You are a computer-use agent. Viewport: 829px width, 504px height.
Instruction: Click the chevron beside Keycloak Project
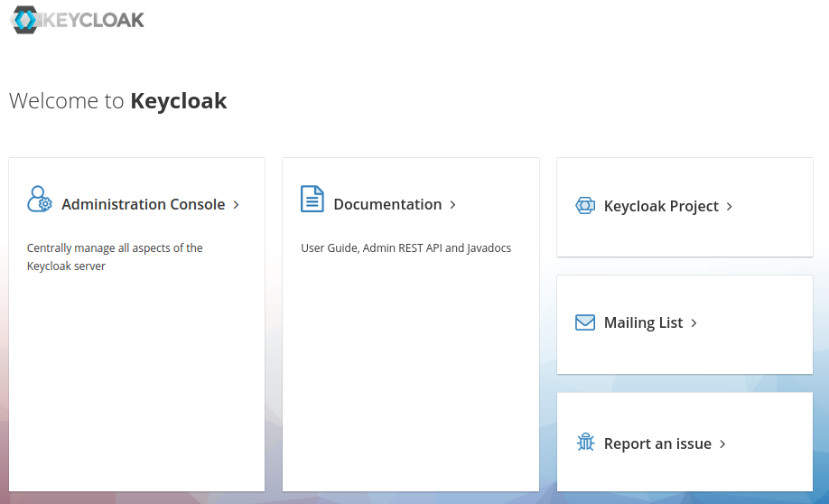tap(729, 206)
